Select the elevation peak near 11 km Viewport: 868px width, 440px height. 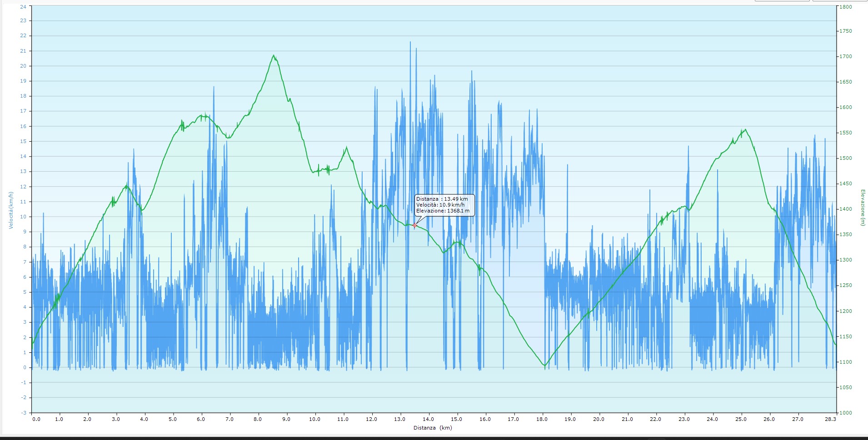click(x=346, y=147)
